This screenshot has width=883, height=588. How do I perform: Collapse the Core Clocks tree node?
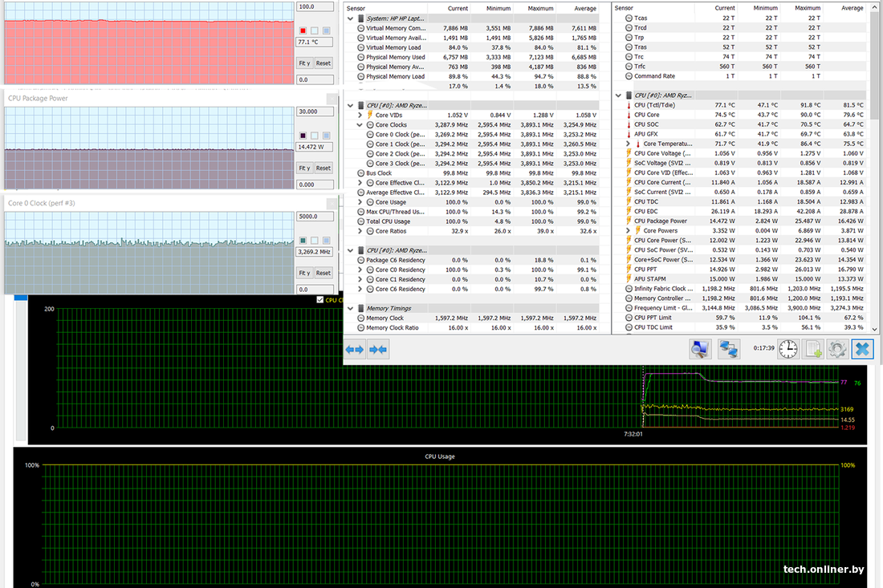pos(360,125)
